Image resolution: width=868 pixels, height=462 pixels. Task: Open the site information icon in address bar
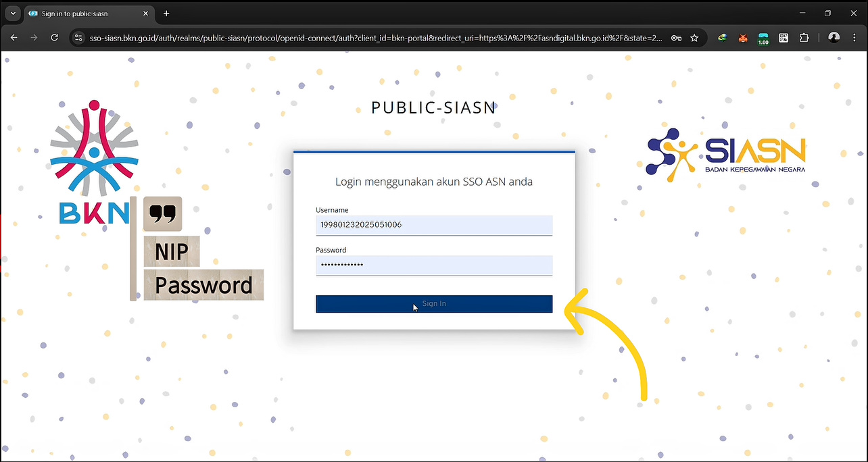click(78, 38)
